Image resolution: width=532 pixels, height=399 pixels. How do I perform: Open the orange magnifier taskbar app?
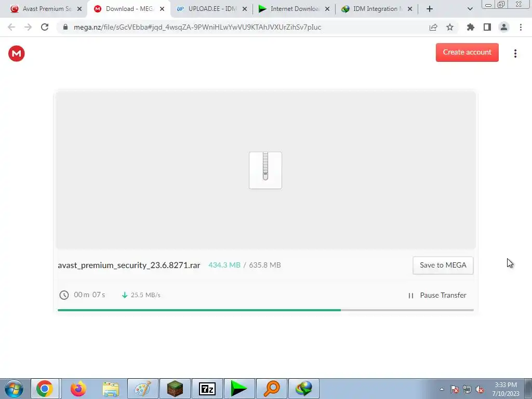coord(271,389)
